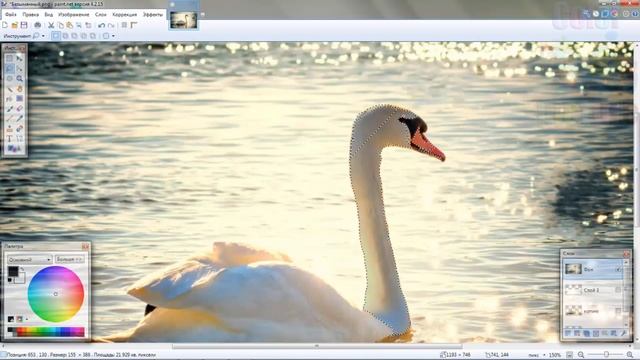The image size is (640, 360).
Task: Undo the last action
Action: click(x=102, y=25)
